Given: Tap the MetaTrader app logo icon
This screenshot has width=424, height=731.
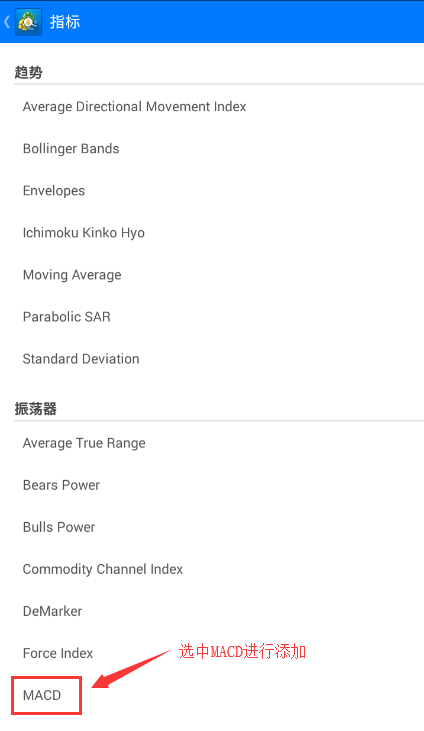Looking at the screenshot, I should 28,21.
